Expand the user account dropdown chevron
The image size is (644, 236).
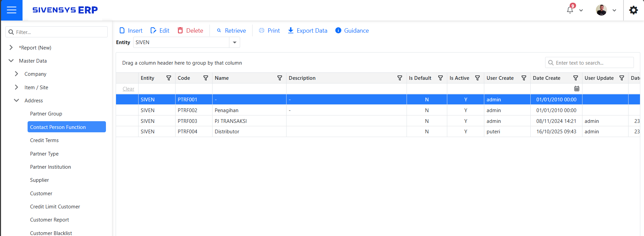(614, 10)
